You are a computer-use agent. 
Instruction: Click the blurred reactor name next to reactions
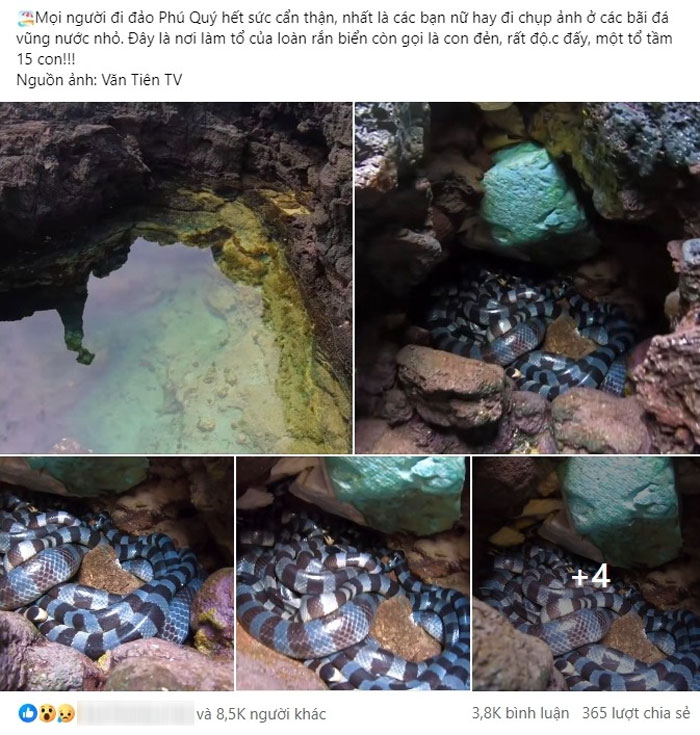[x=135, y=713]
